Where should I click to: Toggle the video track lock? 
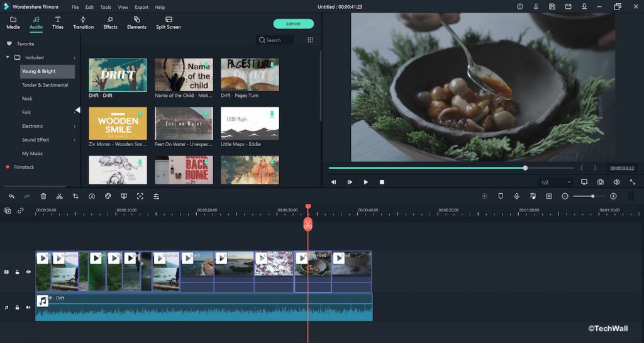pyautogui.click(x=18, y=272)
